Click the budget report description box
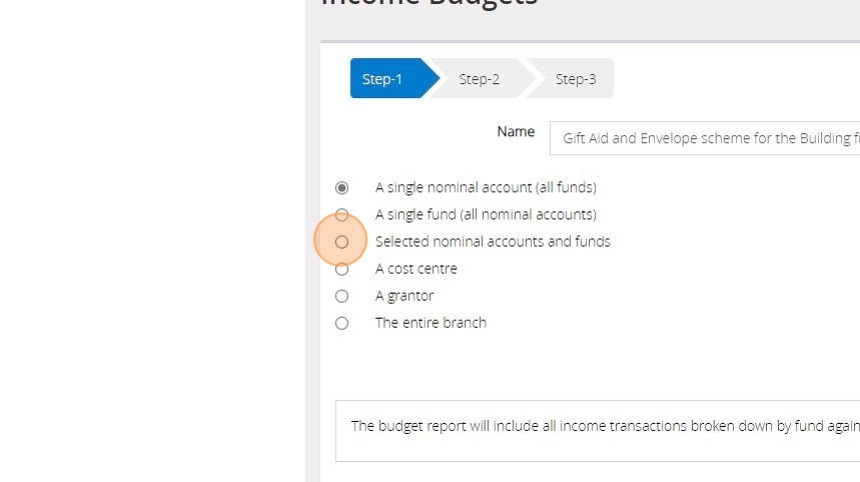The width and height of the screenshot is (860, 482). [x=600, y=430]
